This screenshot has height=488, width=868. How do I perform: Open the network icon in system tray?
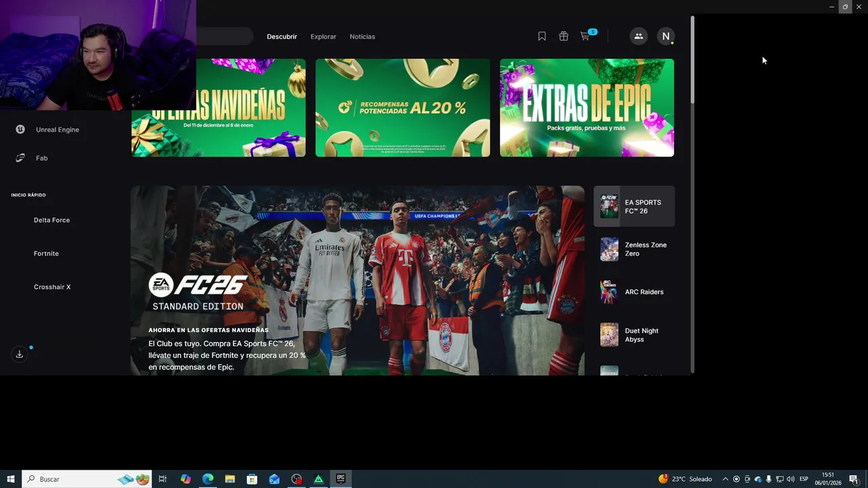tap(780, 479)
